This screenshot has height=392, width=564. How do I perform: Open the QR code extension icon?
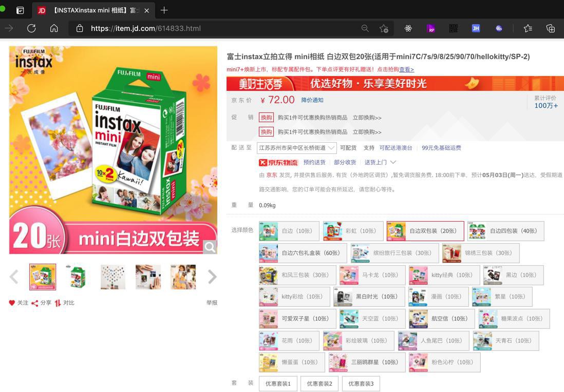[x=453, y=28]
